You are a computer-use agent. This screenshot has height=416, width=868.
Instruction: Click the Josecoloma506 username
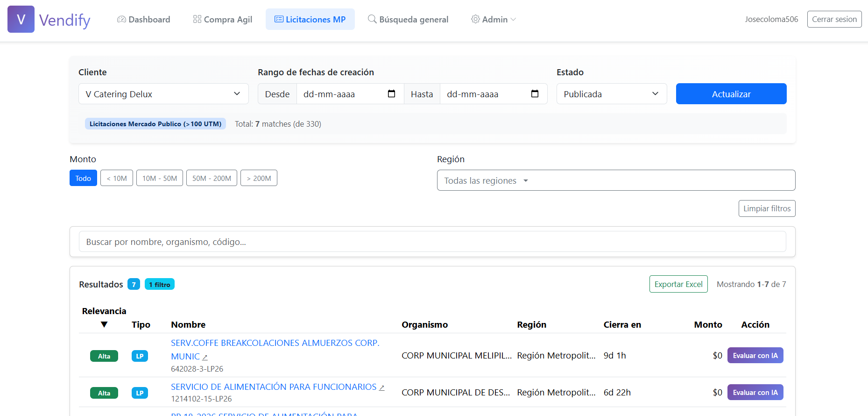tap(771, 19)
